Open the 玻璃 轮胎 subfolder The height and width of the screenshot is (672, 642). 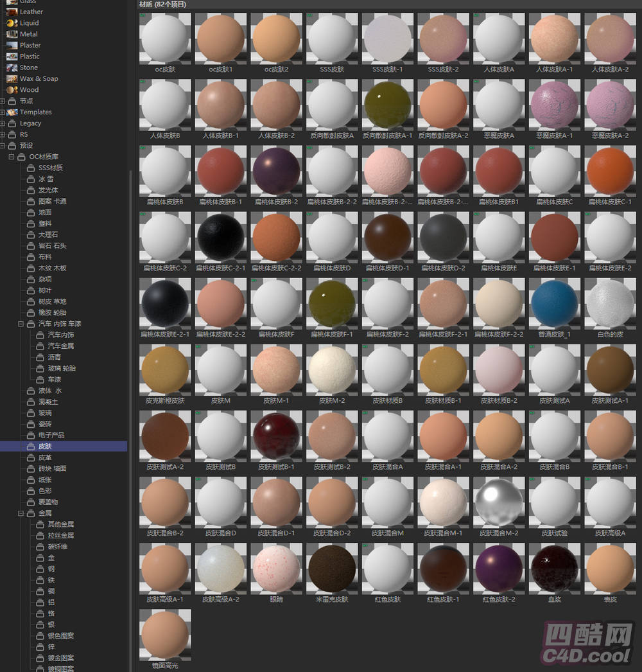tap(62, 369)
